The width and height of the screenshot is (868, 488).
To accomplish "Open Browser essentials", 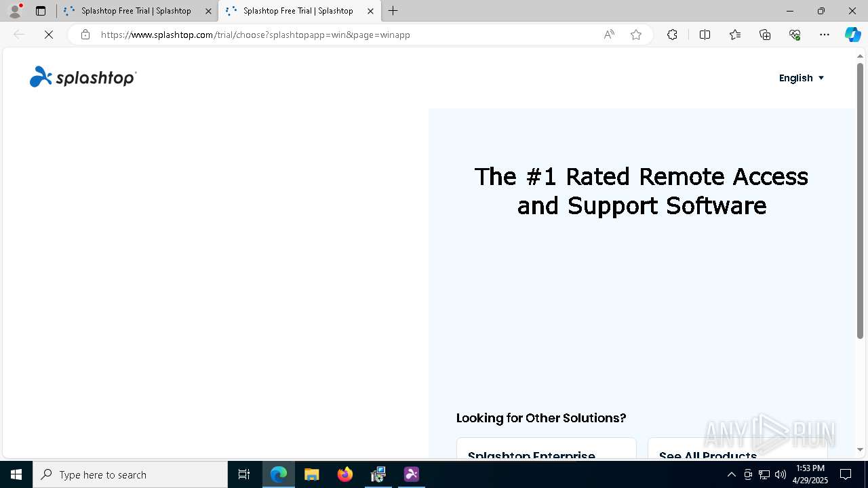I will point(795,35).
